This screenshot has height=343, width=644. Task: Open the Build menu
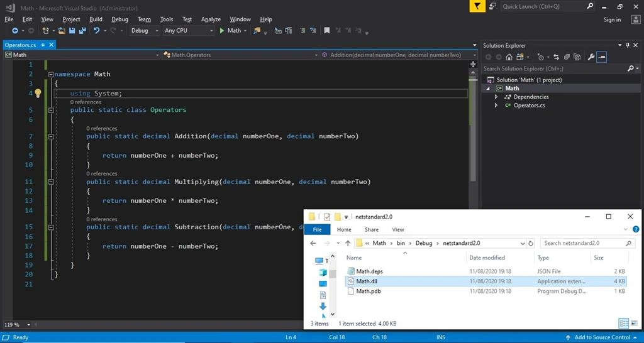[96, 19]
